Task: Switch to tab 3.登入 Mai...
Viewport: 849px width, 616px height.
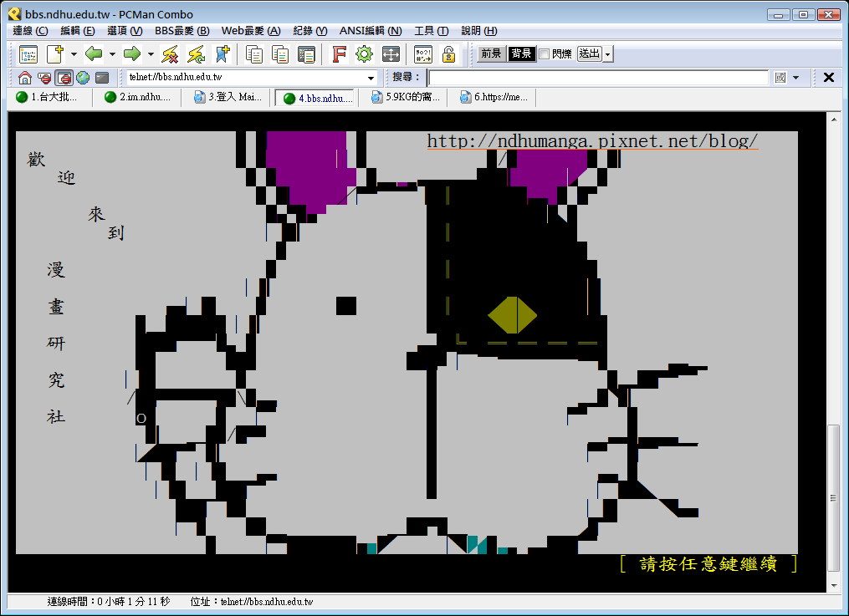Action: tap(228, 97)
